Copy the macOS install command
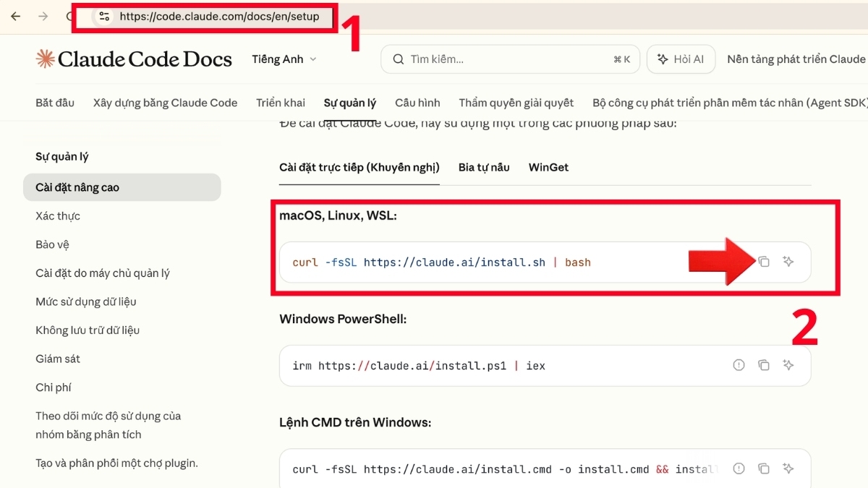 pos(765,262)
